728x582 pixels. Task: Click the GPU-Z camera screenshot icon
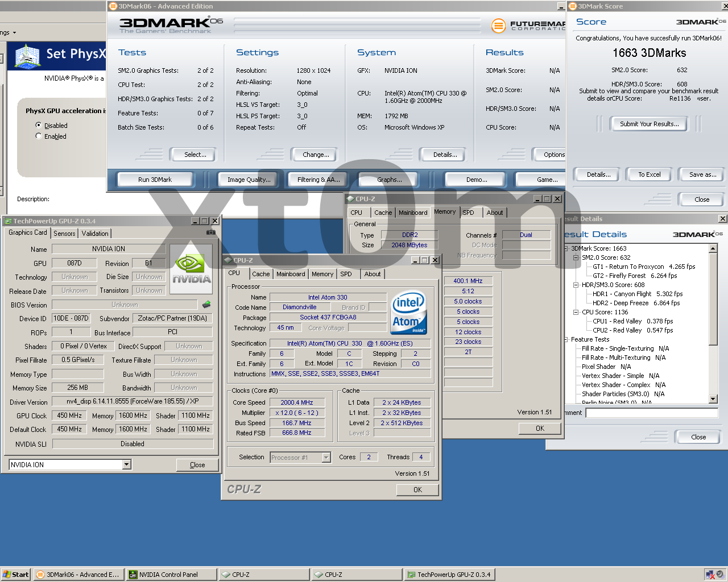210,232
